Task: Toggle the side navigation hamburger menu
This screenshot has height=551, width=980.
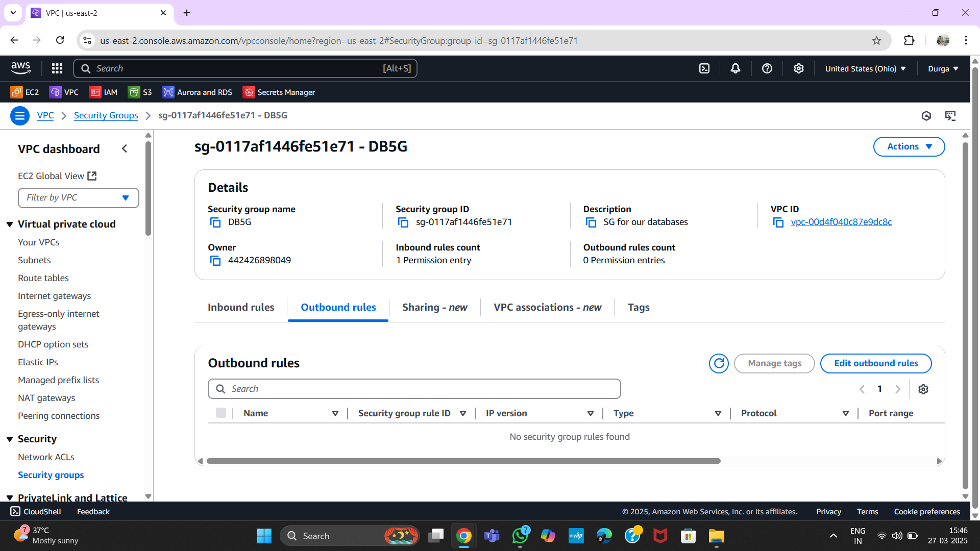Action: 20,116
